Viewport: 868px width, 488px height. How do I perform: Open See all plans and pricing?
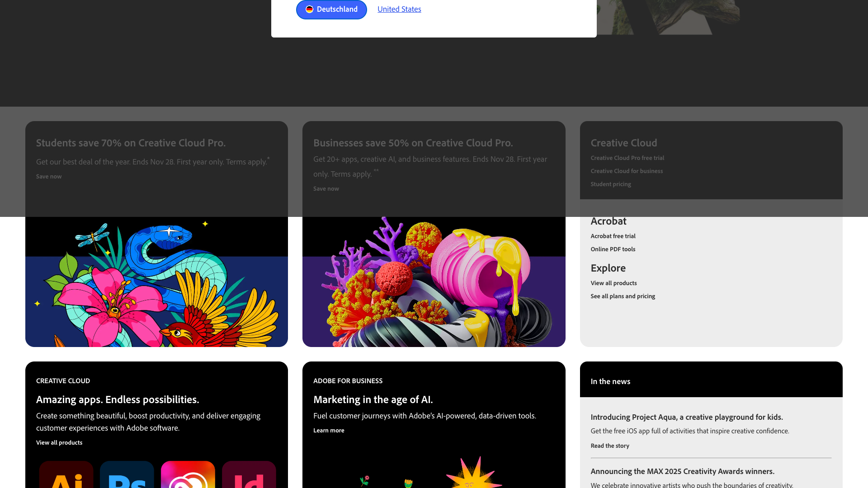(x=623, y=296)
